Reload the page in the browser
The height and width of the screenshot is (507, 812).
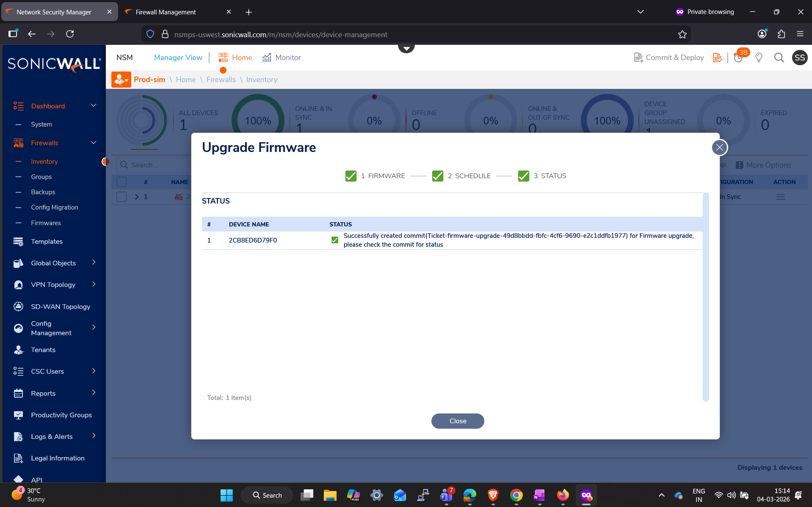tap(70, 34)
